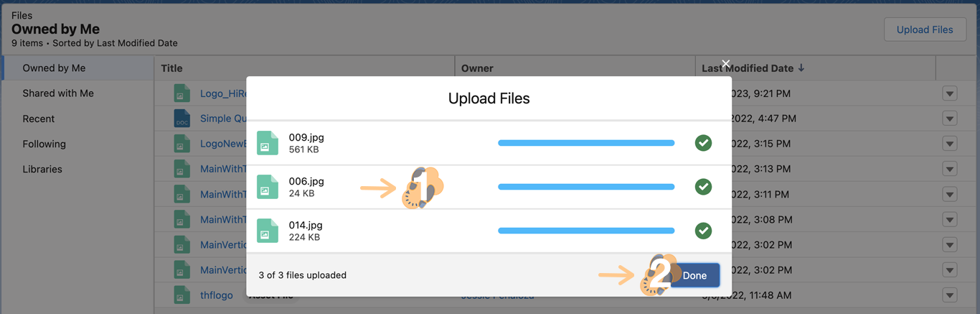Click the thflogo image file icon

click(182, 295)
